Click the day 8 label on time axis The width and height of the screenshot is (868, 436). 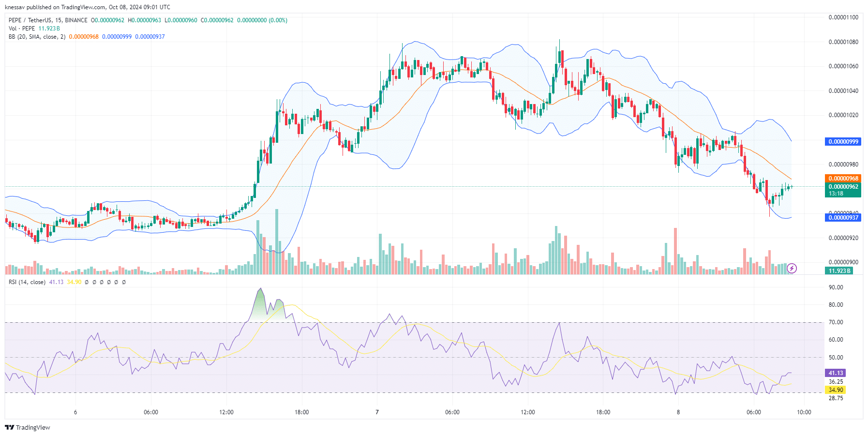(x=678, y=412)
